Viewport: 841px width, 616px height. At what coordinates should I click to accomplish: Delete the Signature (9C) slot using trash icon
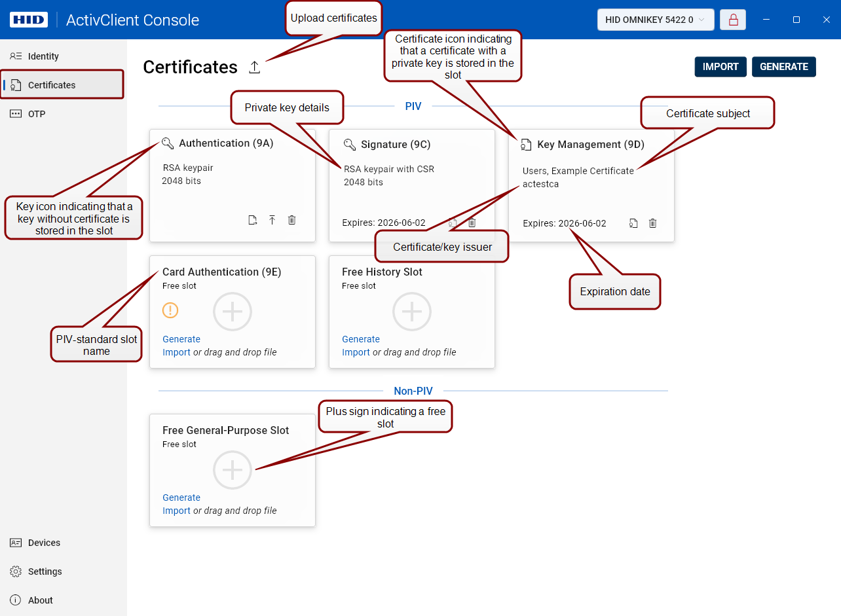pos(472,223)
